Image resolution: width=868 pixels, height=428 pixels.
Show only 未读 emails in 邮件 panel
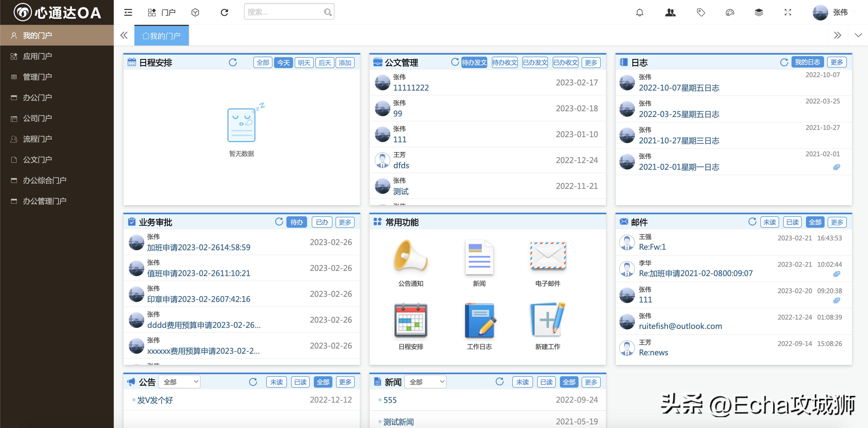(x=770, y=222)
